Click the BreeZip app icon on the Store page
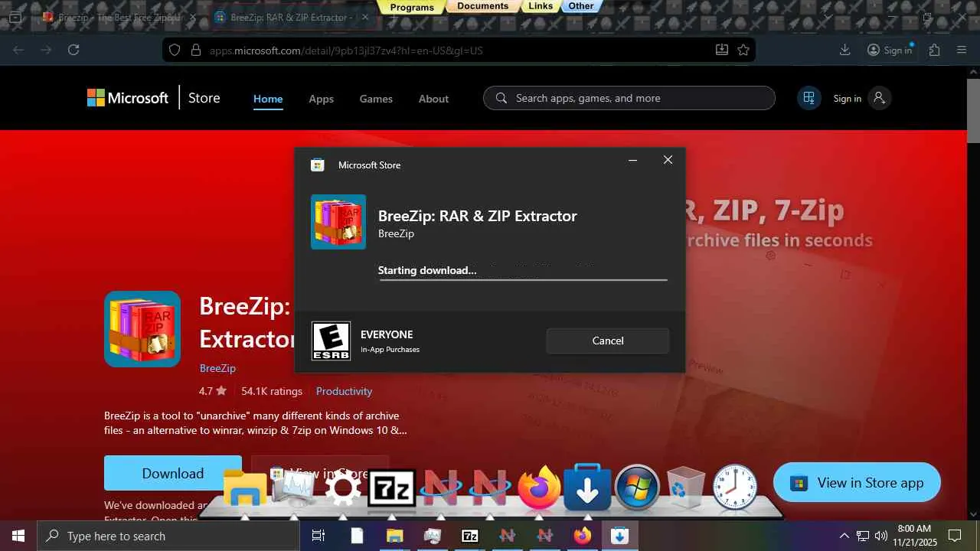The width and height of the screenshot is (980, 551). coord(142,329)
